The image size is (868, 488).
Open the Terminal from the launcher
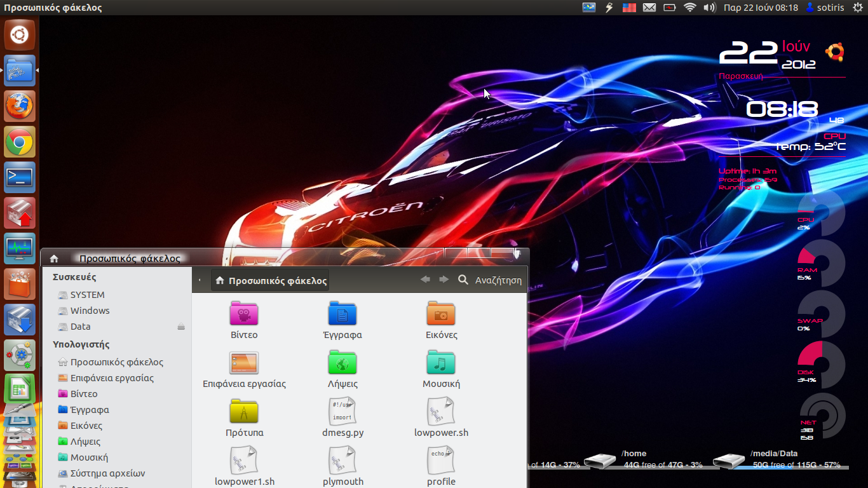[x=20, y=178]
